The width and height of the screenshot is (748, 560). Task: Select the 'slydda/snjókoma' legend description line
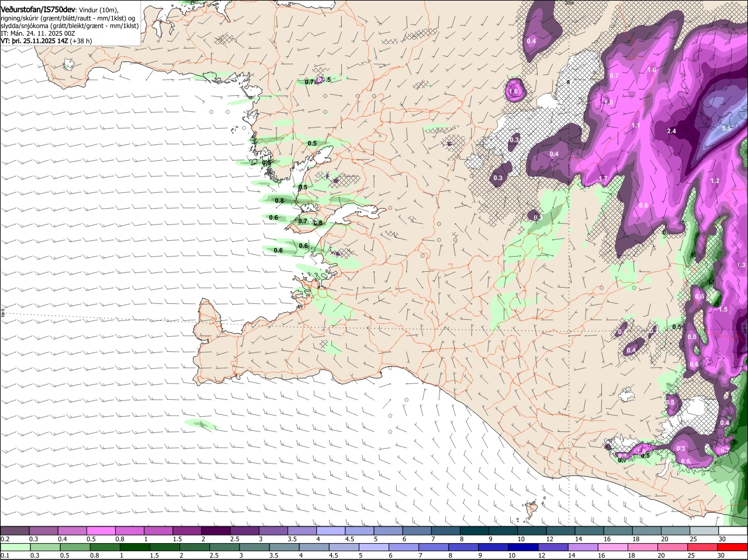pos(70,26)
